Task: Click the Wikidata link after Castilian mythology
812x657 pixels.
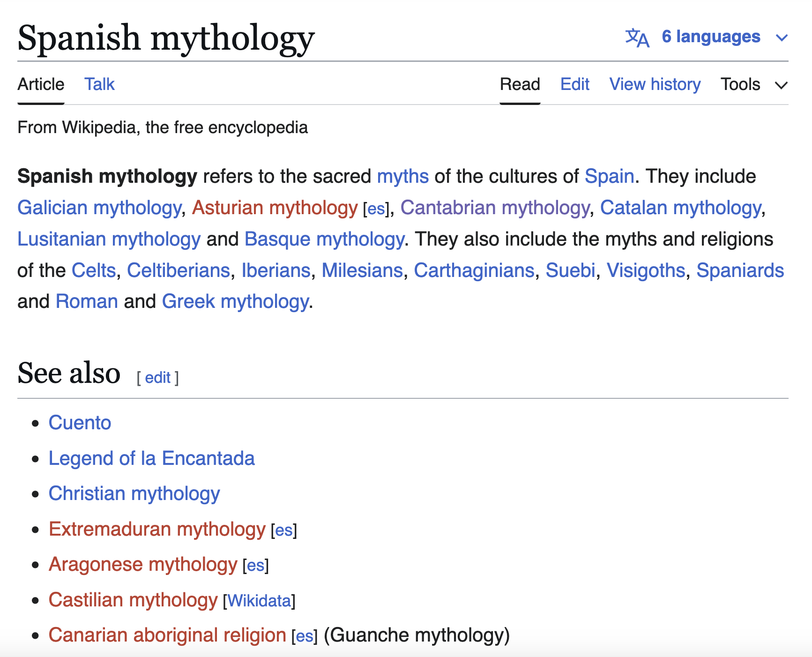Action: (259, 601)
